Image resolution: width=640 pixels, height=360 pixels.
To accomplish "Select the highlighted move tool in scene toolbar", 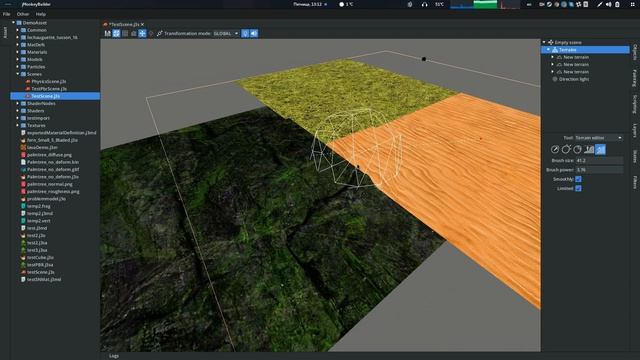I will 142,33.
